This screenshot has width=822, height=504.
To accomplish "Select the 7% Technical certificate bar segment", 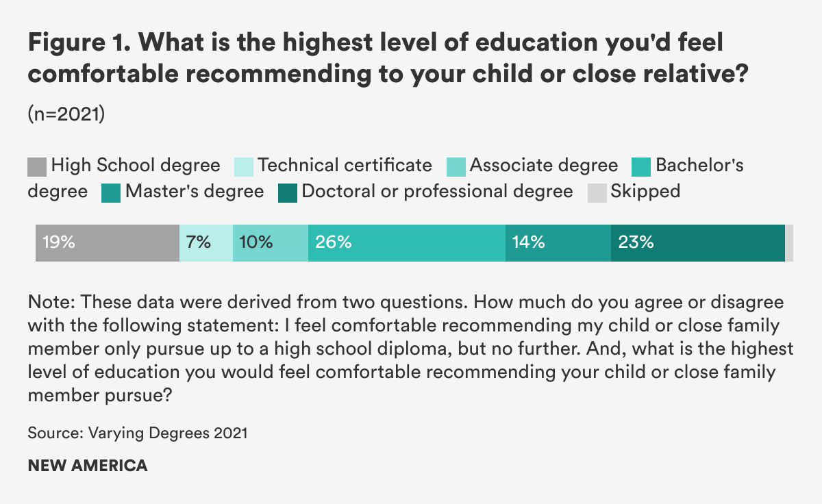I will coord(206,242).
